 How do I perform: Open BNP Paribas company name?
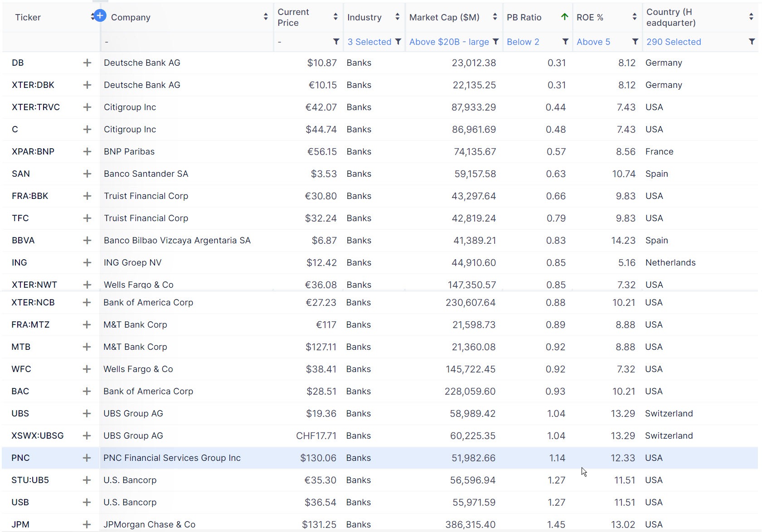129,152
